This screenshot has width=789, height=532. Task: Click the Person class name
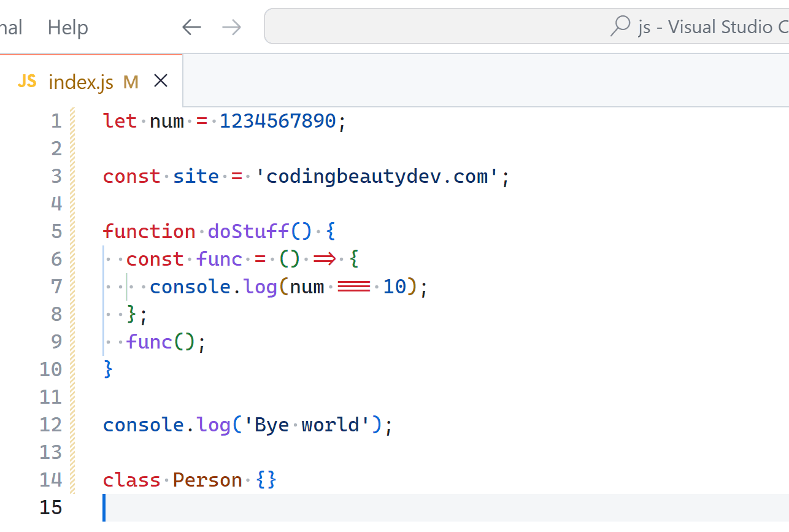[x=208, y=480]
